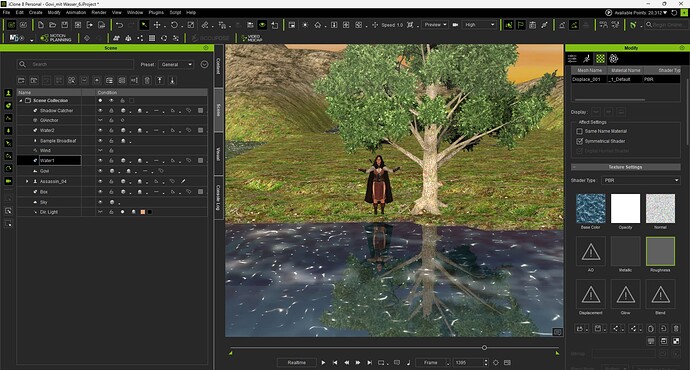Open the Animation menu
This screenshot has width=690, height=370.
(76, 13)
